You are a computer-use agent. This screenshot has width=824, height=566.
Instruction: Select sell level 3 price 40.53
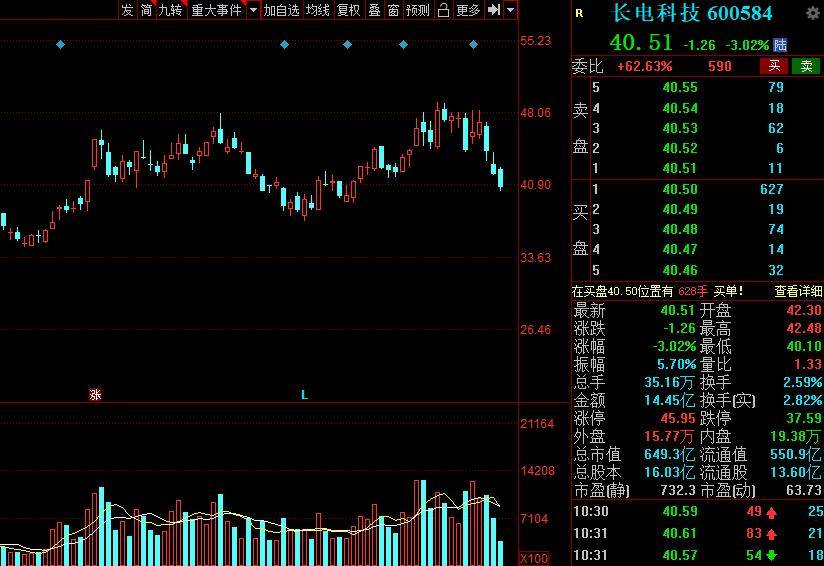point(680,128)
